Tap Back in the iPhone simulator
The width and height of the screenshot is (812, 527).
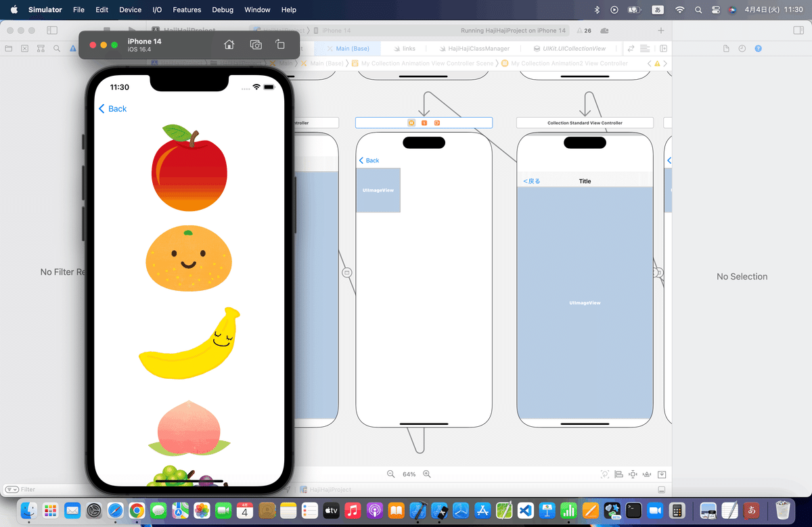coord(112,109)
